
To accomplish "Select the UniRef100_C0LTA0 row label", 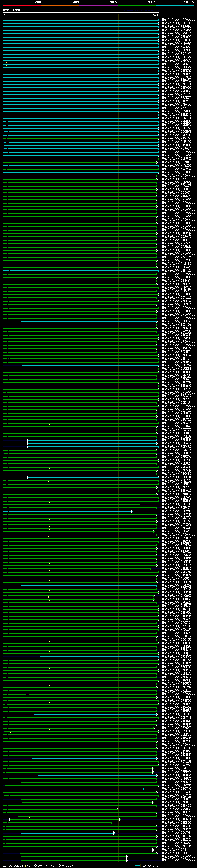I will [x=177, y=504].
